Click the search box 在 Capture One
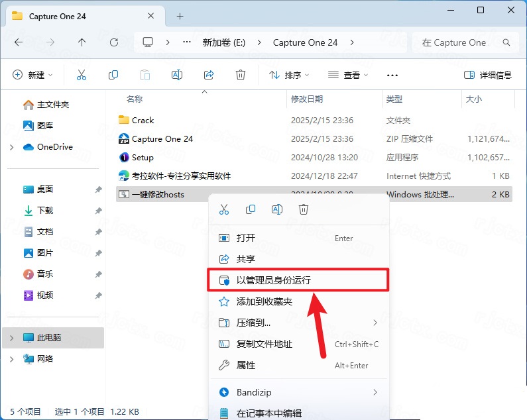Screen dimensions: 527x420 (x=463, y=42)
